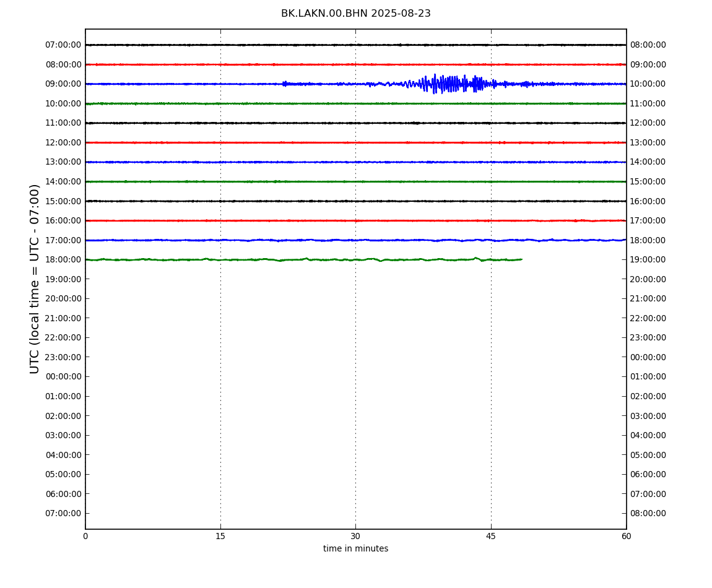
Task: Click the 22:00:00 local time label on the right axis
Action: (648, 318)
